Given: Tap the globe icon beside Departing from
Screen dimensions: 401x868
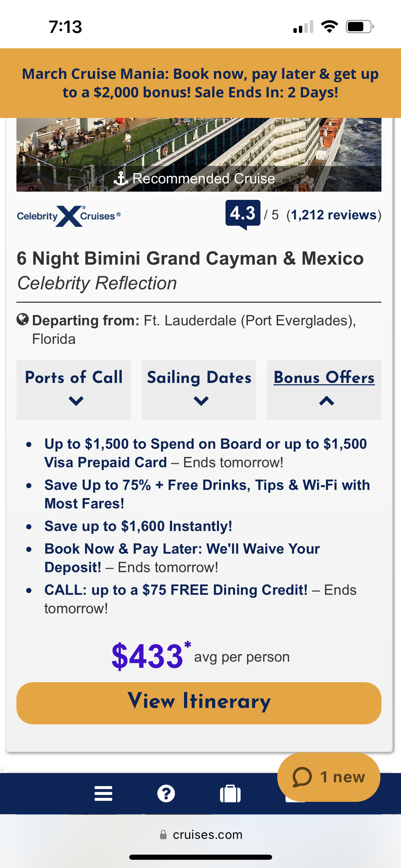Looking at the screenshot, I should tap(23, 320).
